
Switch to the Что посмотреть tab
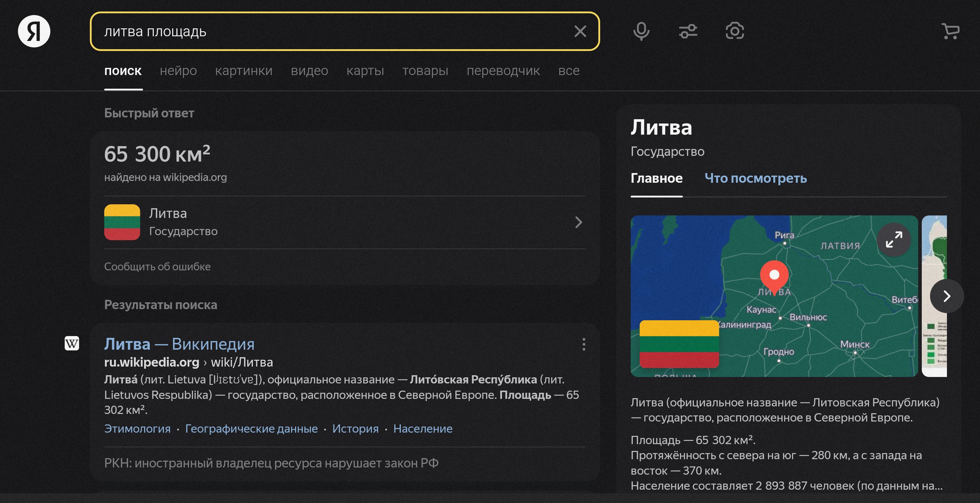tap(755, 178)
